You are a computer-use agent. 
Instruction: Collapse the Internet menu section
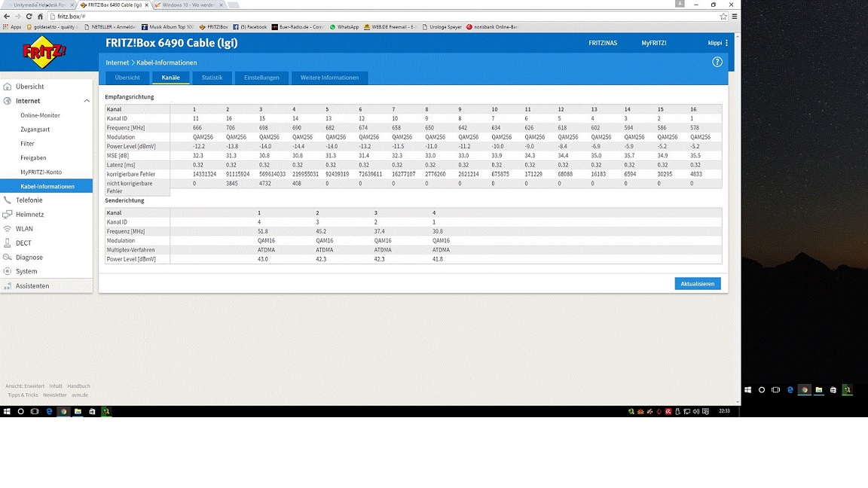point(86,101)
